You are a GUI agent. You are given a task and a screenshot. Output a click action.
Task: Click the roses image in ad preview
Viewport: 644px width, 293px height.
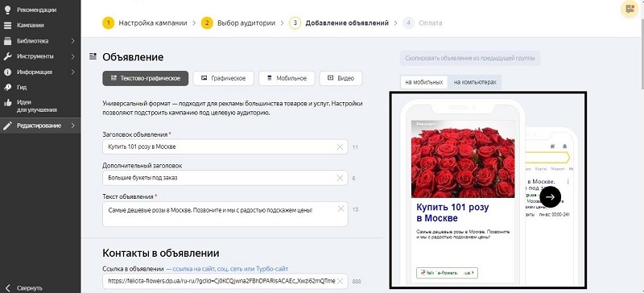point(463,159)
